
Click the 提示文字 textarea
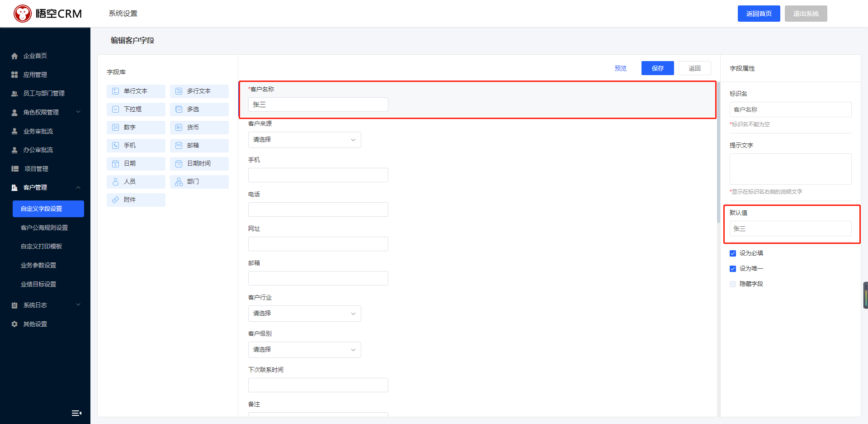(791, 169)
